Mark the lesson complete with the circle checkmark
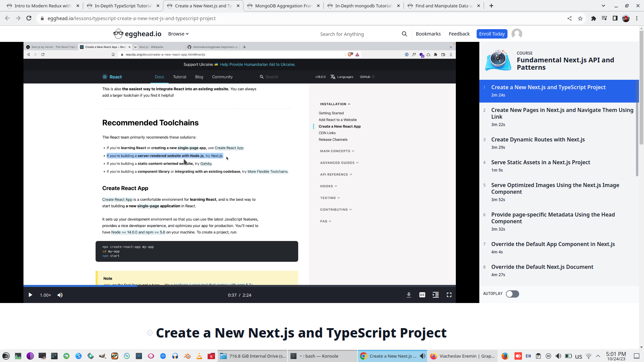Image resolution: width=644 pixels, height=362 pixels. click(150, 333)
